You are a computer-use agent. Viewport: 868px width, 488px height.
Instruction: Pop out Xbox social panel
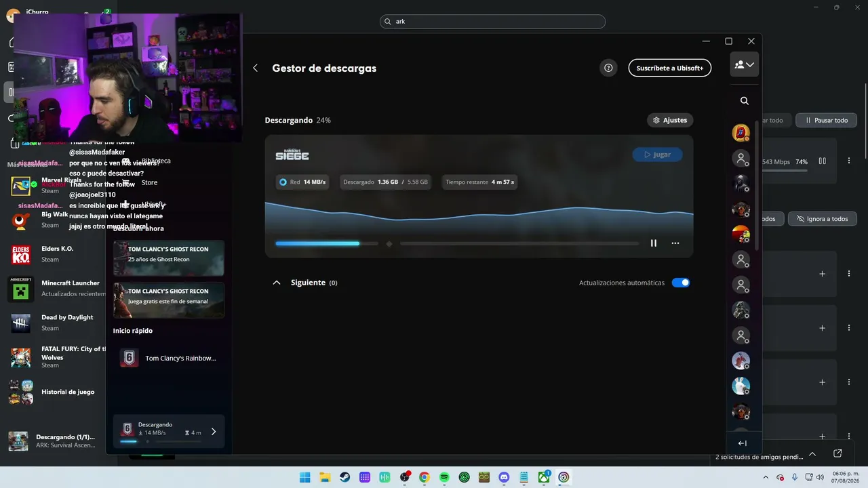(838, 453)
